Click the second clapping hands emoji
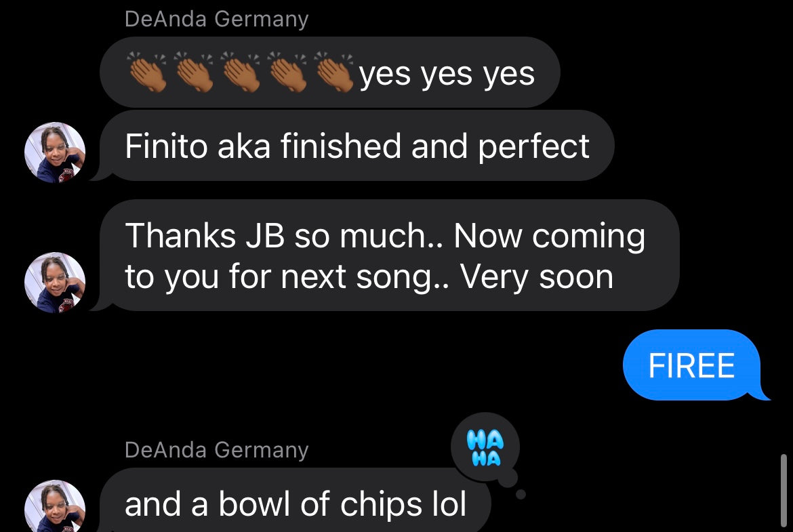793x532 pixels. point(194,73)
